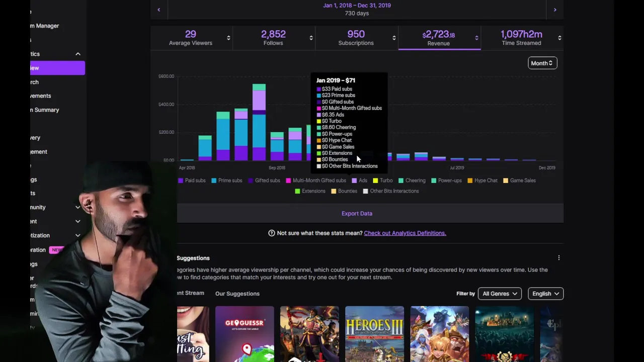Select the Subscriptions metric tab
Screen dimensions: 644x362
click(x=356, y=38)
